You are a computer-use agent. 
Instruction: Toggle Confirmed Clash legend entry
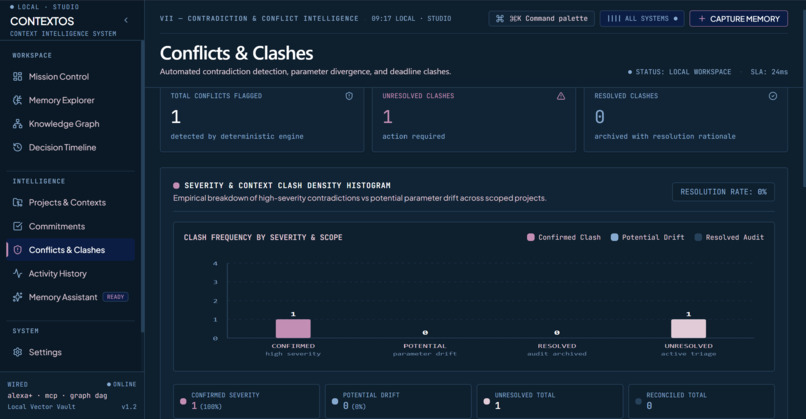point(564,238)
